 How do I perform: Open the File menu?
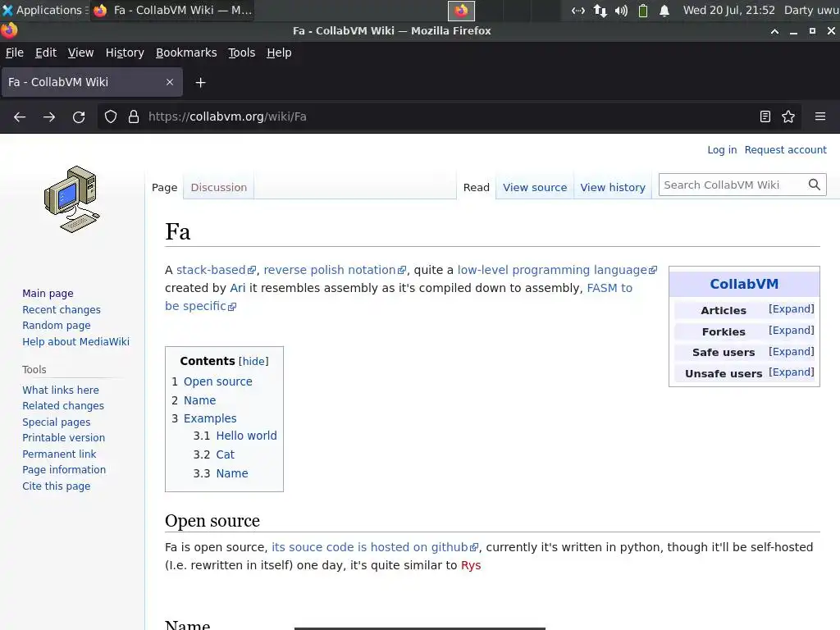pos(15,52)
